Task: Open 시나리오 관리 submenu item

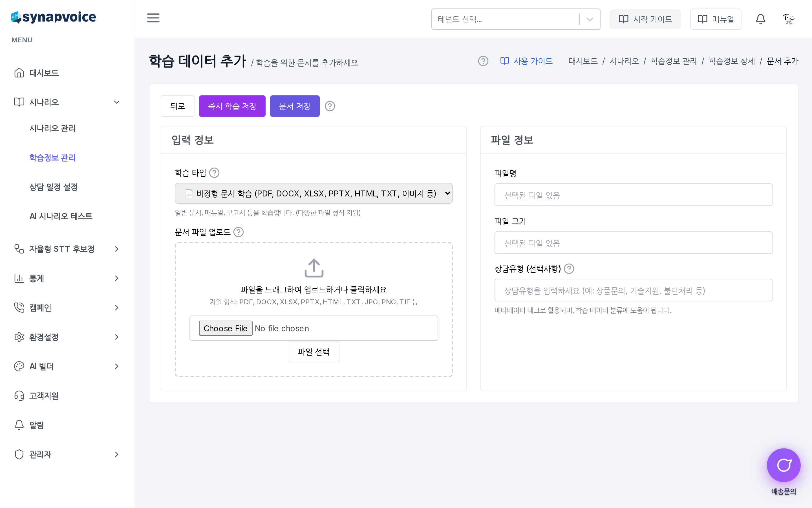Action: 52,128
